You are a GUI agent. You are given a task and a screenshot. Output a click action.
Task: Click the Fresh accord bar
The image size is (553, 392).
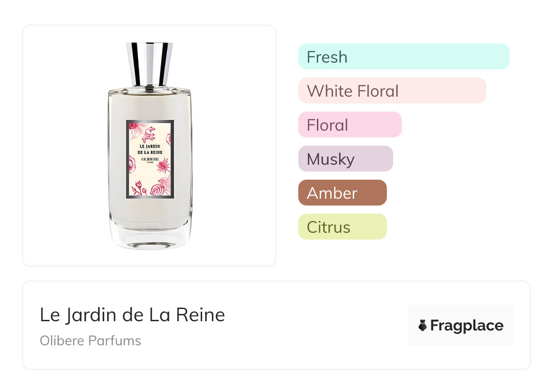point(404,57)
